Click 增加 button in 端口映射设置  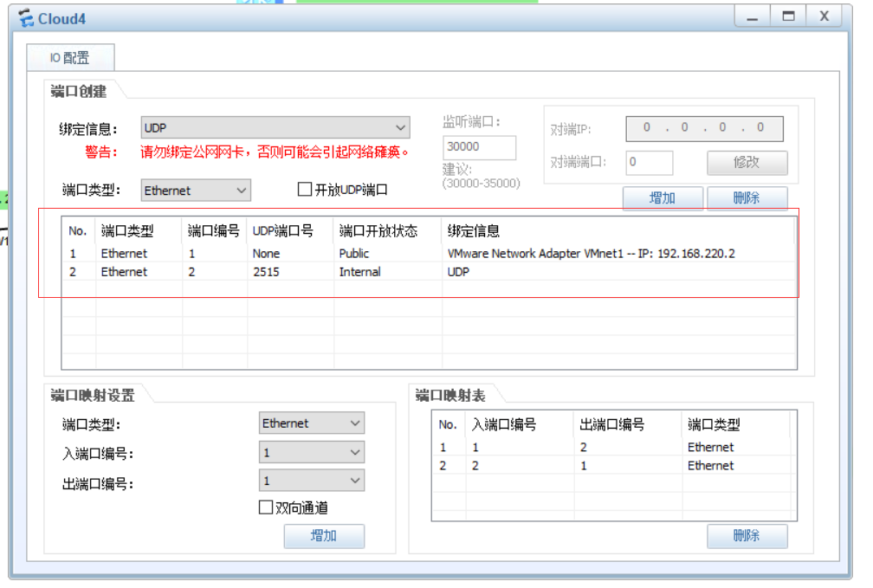(324, 536)
